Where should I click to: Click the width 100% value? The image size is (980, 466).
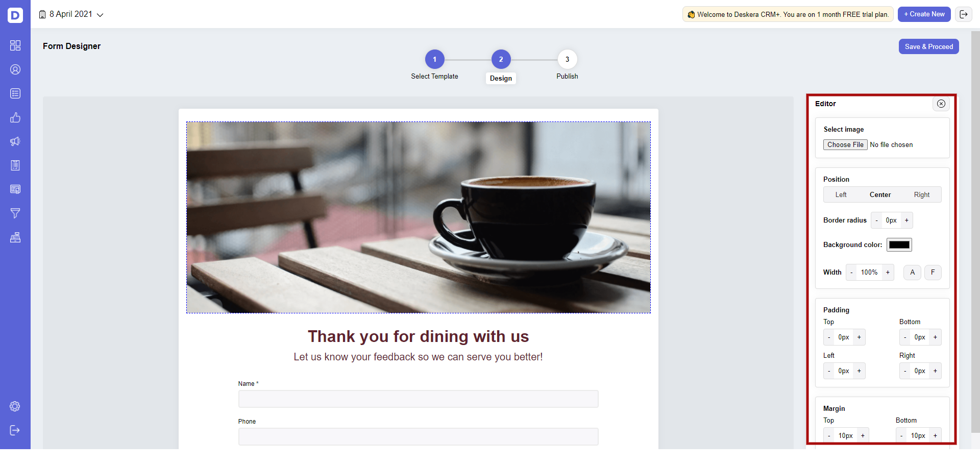pyautogui.click(x=869, y=273)
